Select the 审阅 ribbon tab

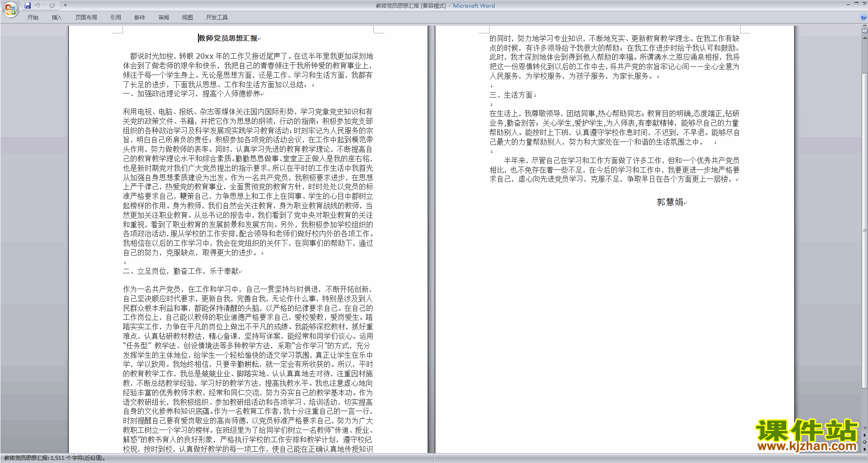[164, 18]
